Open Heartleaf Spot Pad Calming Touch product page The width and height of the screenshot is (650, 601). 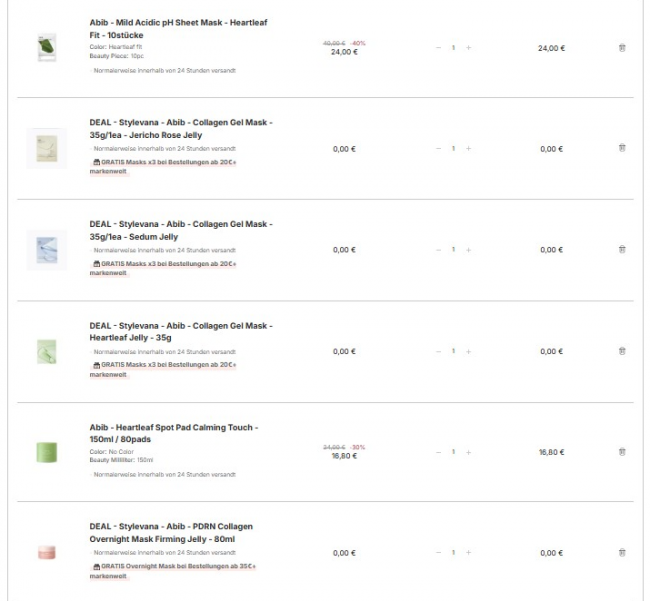(x=173, y=433)
